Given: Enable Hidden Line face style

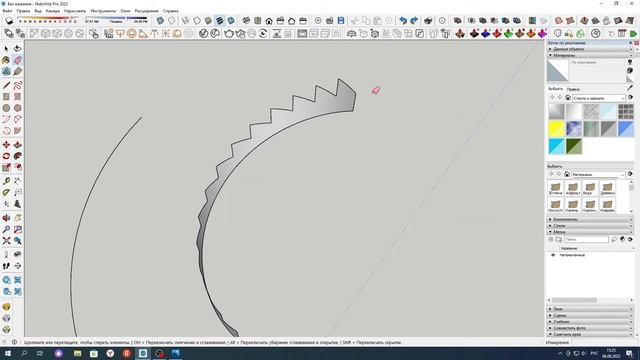Looking at the screenshot, I should point(197,20).
